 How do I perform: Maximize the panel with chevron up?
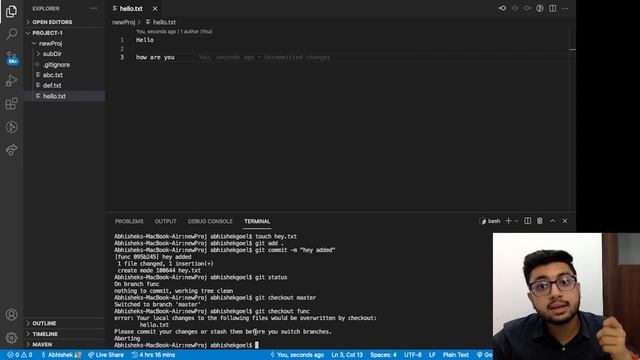click(552, 221)
